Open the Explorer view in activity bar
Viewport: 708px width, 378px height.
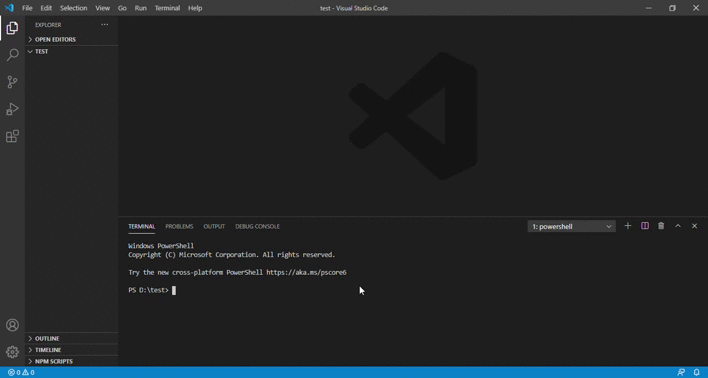coord(12,28)
